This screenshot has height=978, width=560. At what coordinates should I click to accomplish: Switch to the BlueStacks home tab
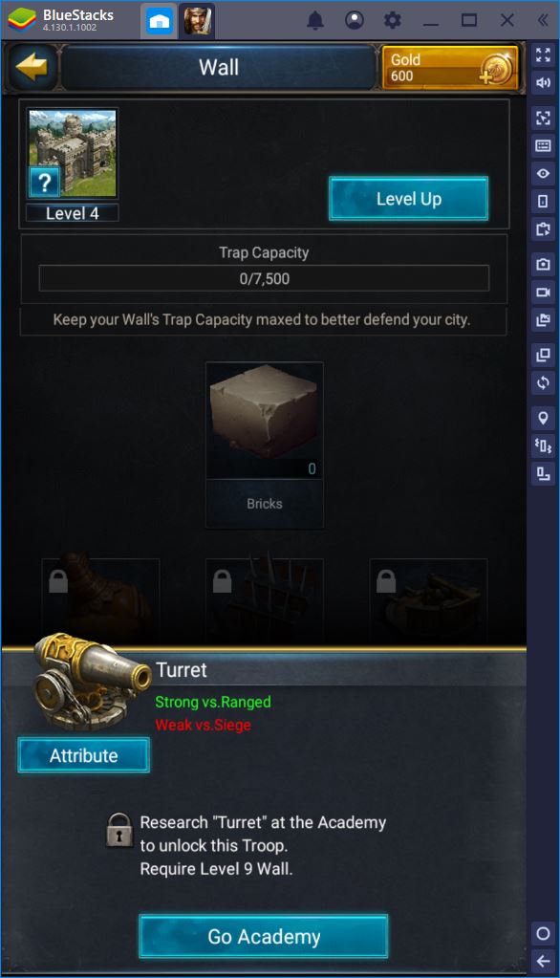[160, 22]
